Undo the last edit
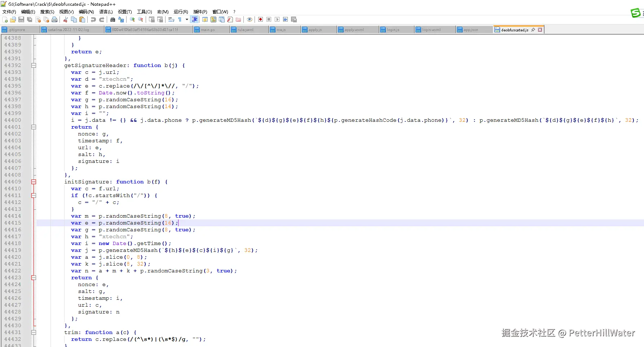The height and width of the screenshot is (347, 644). pyautogui.click(x=93, y=19)
